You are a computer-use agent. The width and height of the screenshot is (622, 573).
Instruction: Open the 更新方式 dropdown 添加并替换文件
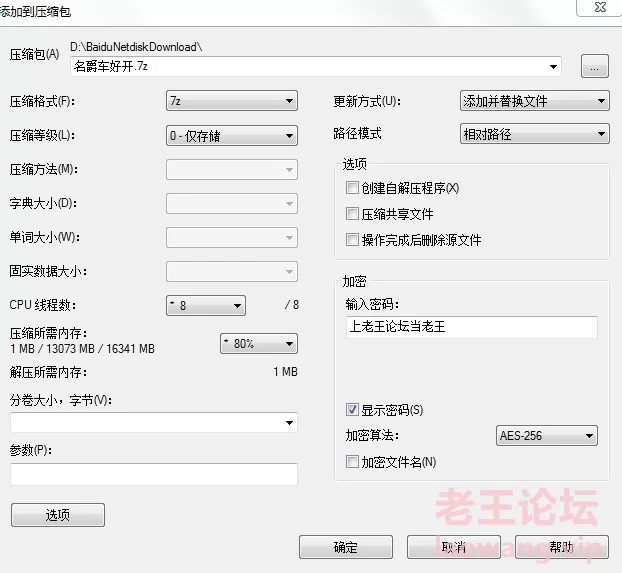(x=534, y=101)
